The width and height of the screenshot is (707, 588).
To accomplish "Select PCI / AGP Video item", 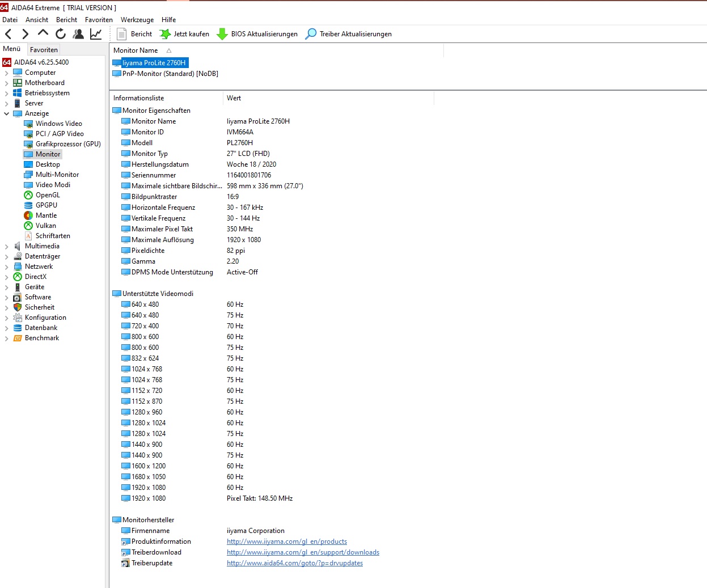I will coord(60,134).
